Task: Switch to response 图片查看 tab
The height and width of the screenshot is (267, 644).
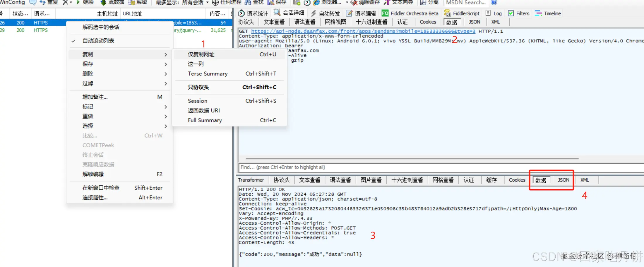Action: coord(371,180)
